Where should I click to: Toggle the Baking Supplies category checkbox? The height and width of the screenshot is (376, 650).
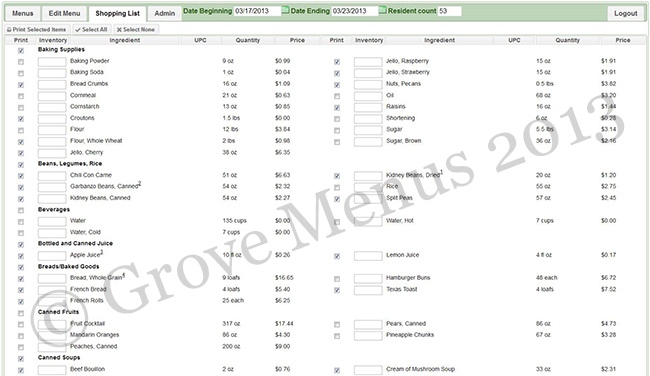point(21,51)
